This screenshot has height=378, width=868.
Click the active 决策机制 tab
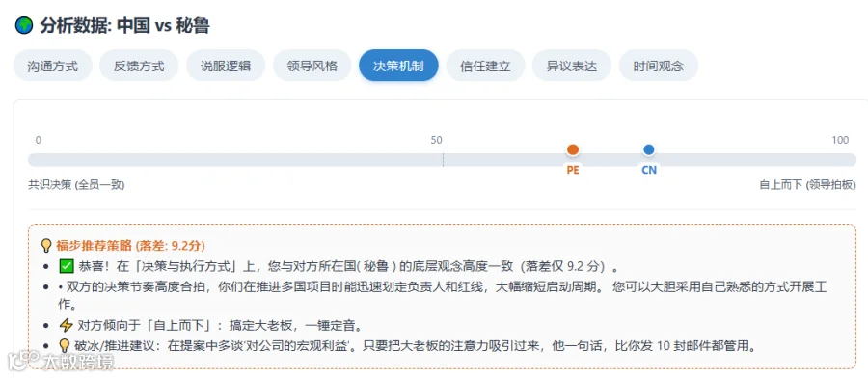tap(398, 66)
